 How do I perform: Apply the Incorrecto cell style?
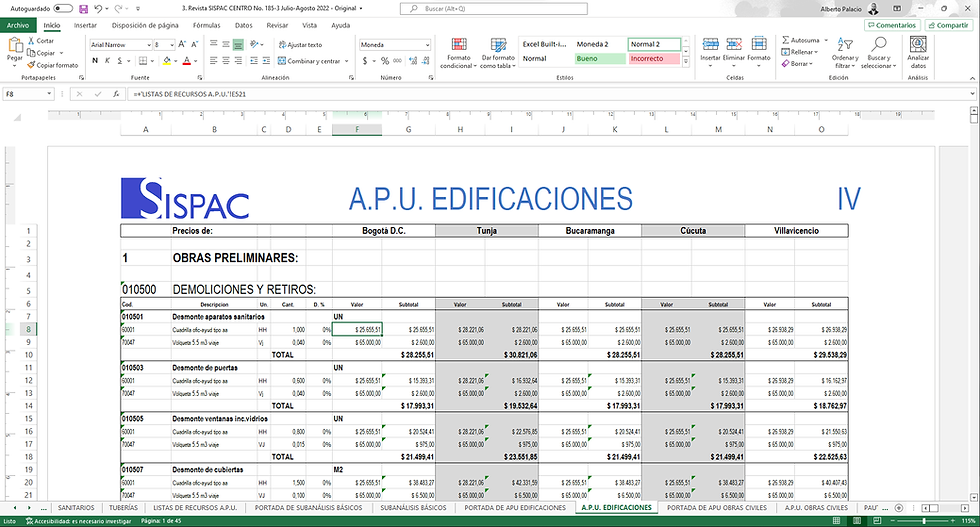[654, 59]
